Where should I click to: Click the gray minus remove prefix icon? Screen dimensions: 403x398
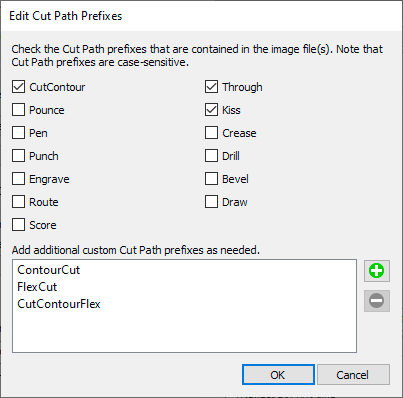click(377, 301)
